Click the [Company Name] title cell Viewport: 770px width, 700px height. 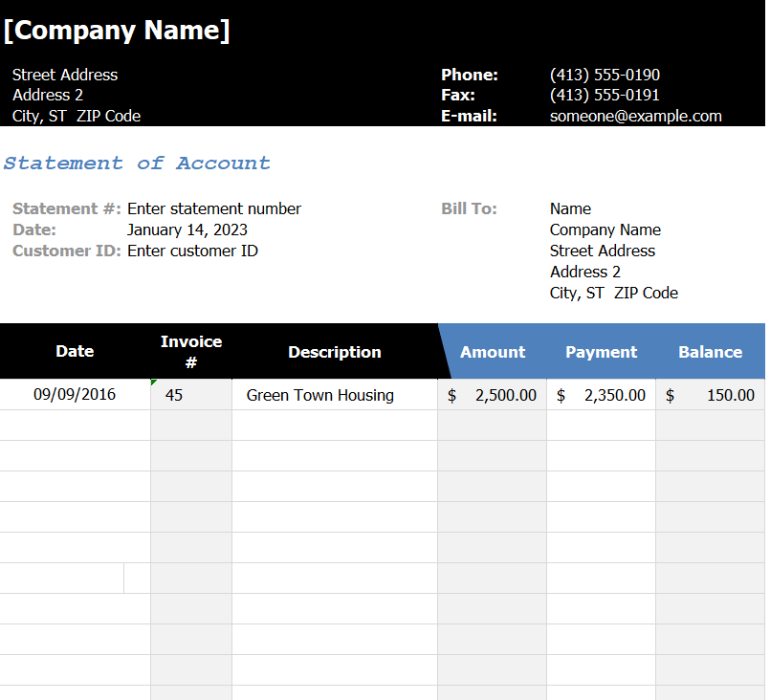point(117,31)
